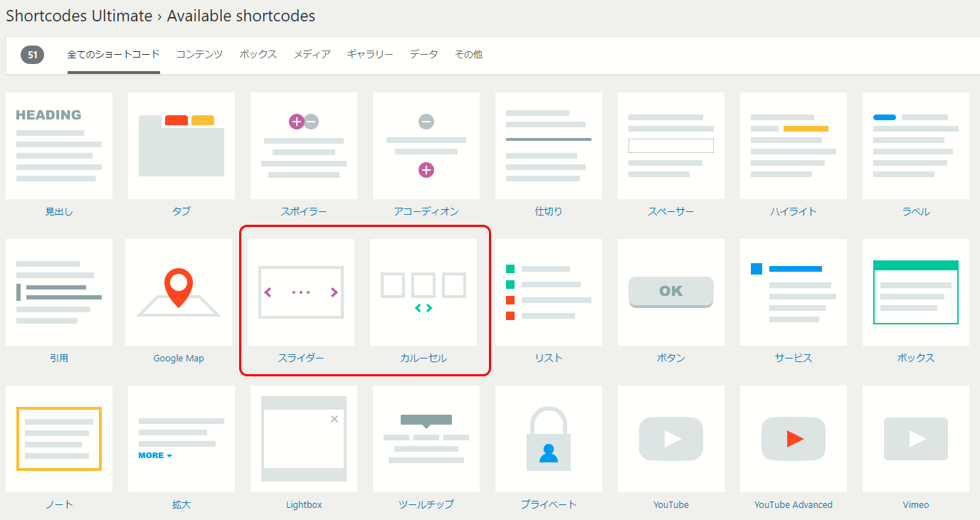The image size is (980, 520).
Task: Open the Vimeo shortcode icon
Action: 916,439
